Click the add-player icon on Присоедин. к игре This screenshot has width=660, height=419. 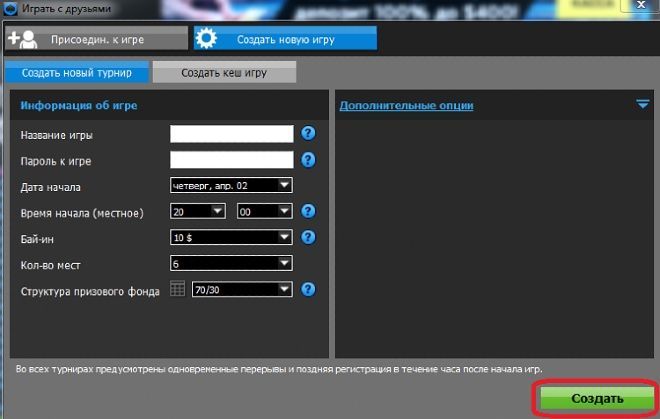(23, 39)
